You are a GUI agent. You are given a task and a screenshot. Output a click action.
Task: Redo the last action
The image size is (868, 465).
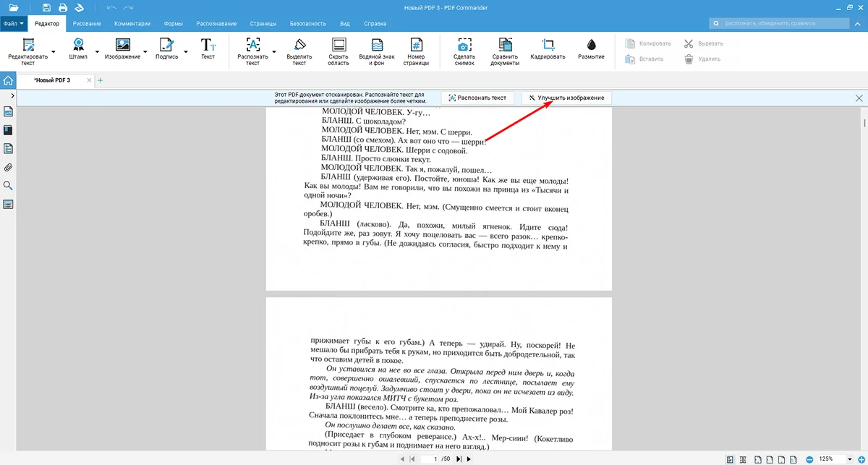click(128, 7)
